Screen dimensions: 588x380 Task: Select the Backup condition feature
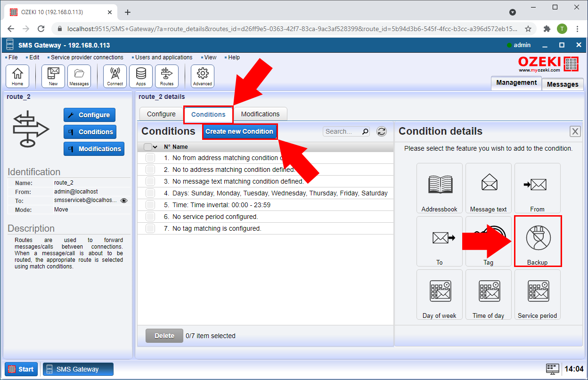tap(538, 242)
